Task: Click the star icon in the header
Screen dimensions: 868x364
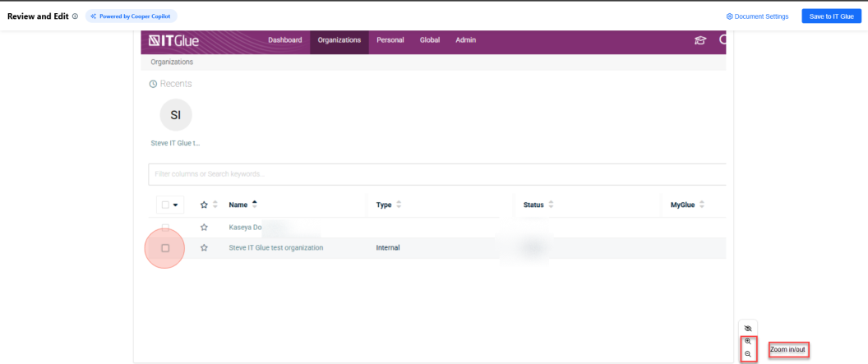Action: coord(204,205)
